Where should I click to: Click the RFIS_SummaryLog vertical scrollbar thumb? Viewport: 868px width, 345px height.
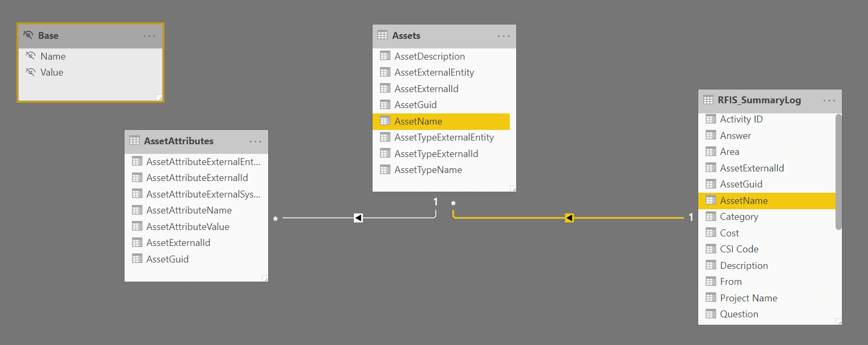point(839,171)
